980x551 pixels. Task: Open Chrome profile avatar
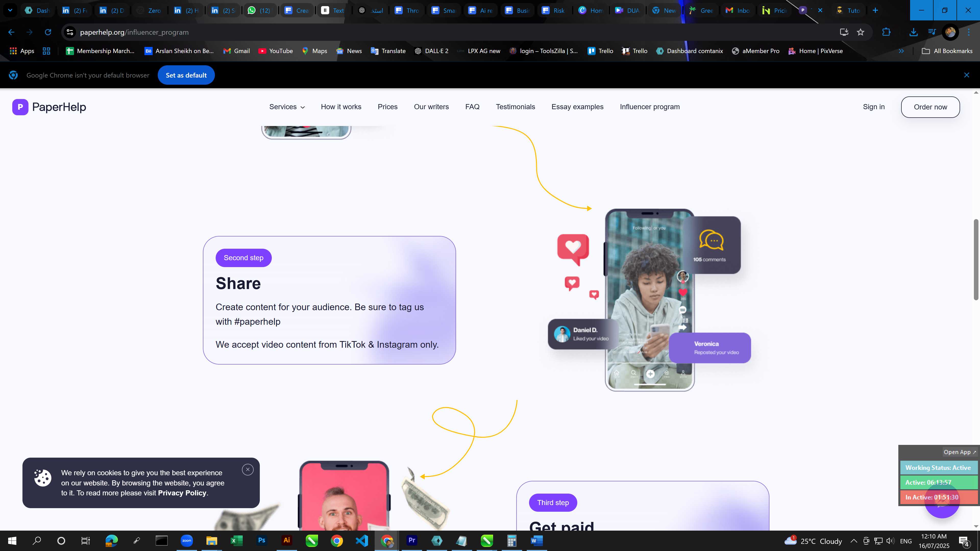[950, 32]
